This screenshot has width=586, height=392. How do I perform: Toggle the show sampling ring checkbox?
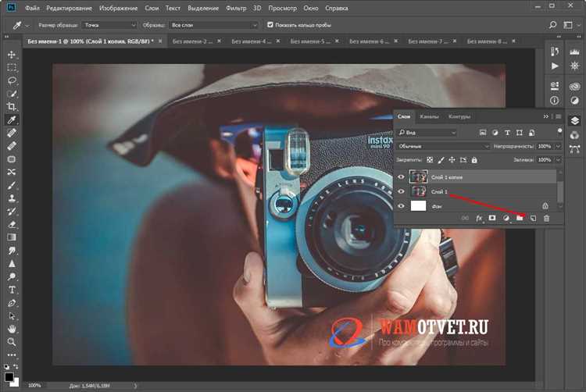pos(270,25)
